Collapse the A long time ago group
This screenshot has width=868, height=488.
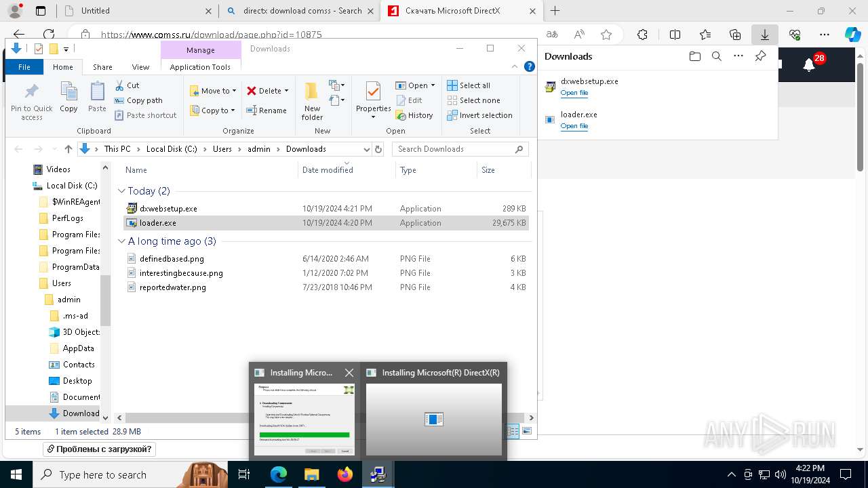tap(122, 241)
